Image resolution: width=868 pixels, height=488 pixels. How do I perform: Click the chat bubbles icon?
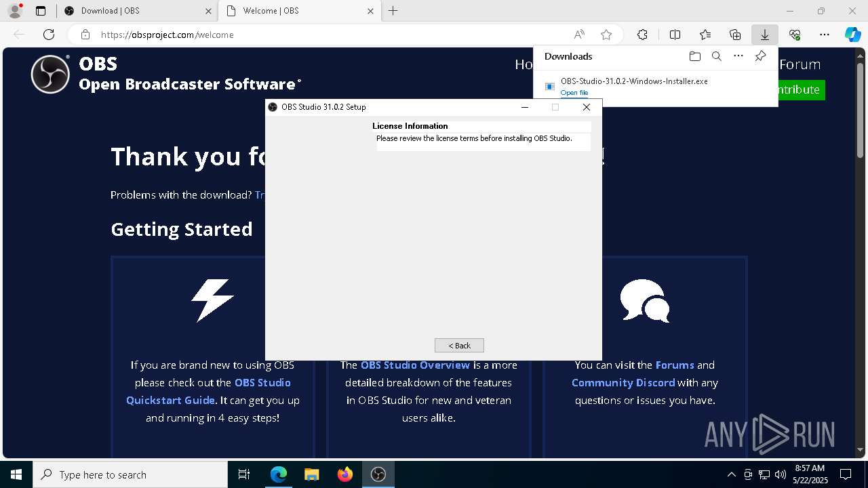(645, 300)
